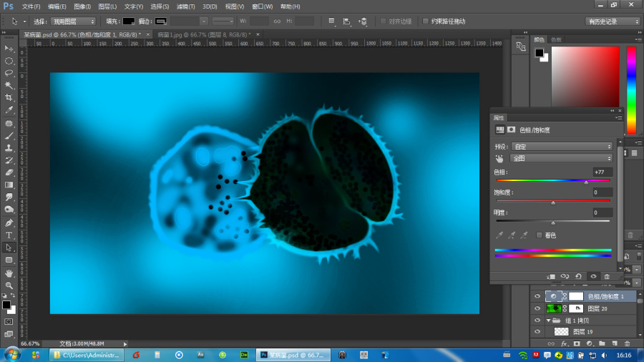644x362 pixels.
Task: Select the Rectangle shape tool
Action: tap(9, 260)
